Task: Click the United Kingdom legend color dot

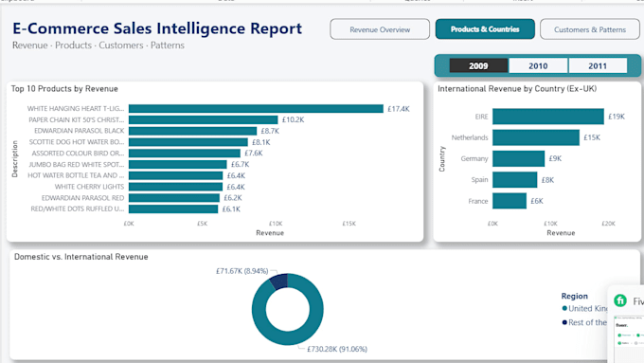Action: (564, 308)
